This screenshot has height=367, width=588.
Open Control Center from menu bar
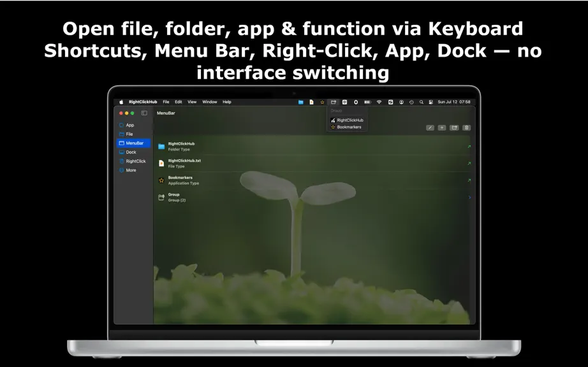pos(431,102)
